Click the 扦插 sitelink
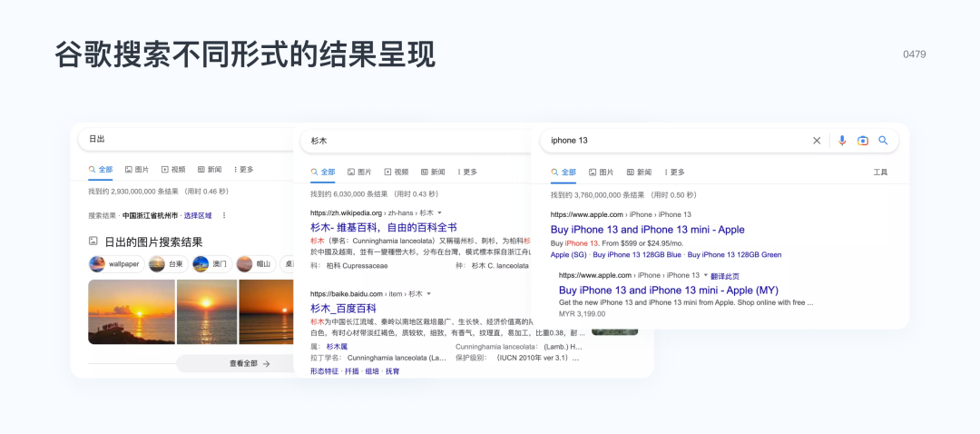Viewport: 980px width, 434px height. coord(352,370)
